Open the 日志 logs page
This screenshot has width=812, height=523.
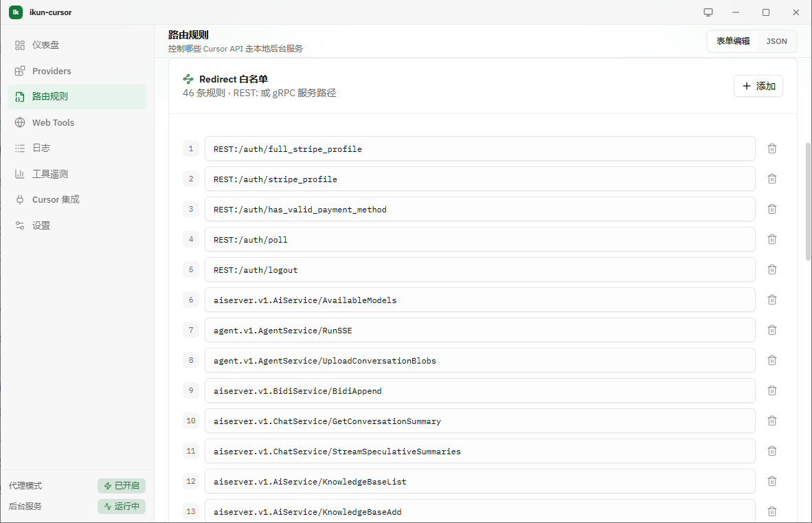point(77,148)
